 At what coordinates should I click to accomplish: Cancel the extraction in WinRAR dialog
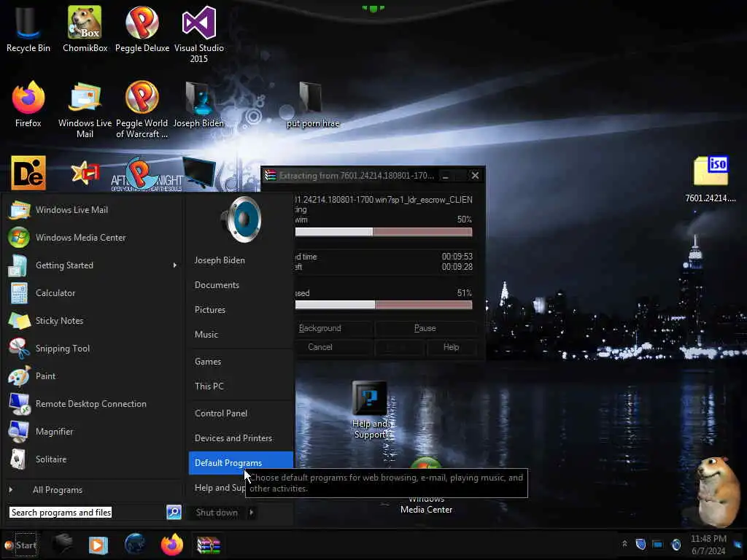[333, 348]
